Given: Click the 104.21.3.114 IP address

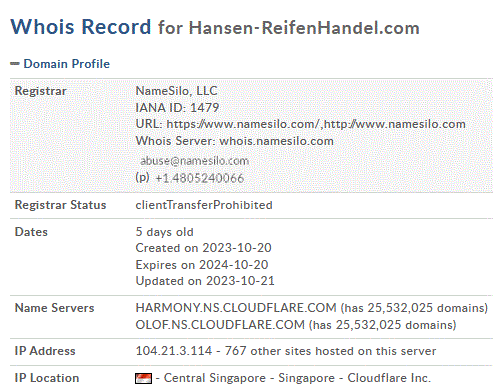Looking at the screenshot, I should tap(174, 351).
